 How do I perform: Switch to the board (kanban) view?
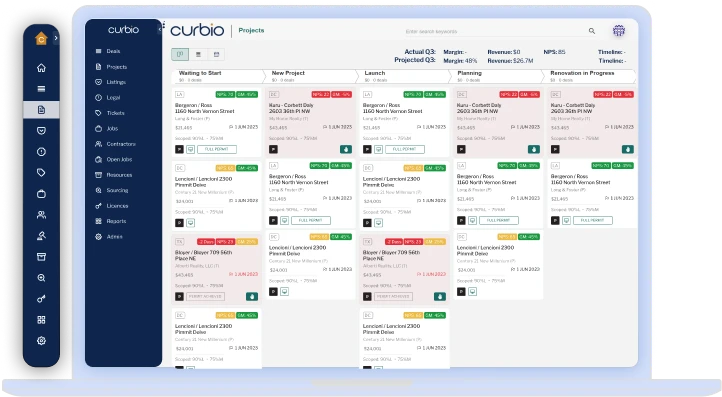pyautogui.click(x=180, y=54)
